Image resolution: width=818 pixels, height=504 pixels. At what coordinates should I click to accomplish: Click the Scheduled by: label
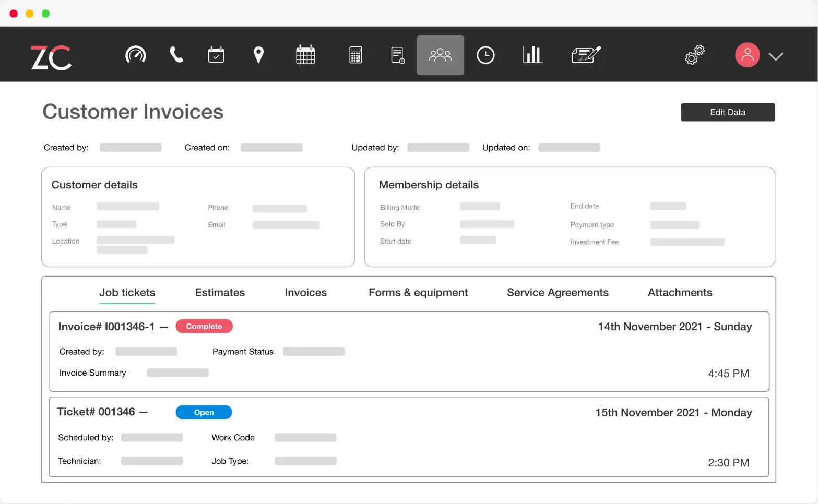[86, 437]
